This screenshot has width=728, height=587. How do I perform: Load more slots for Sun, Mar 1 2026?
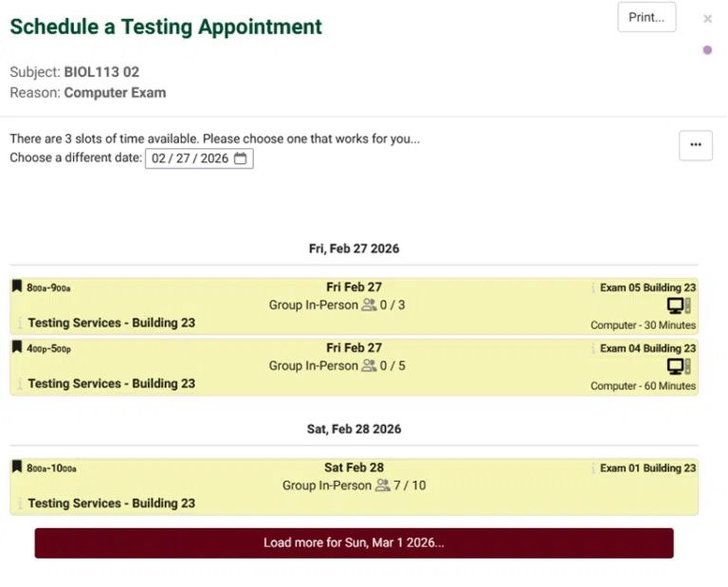click(354, 543)
